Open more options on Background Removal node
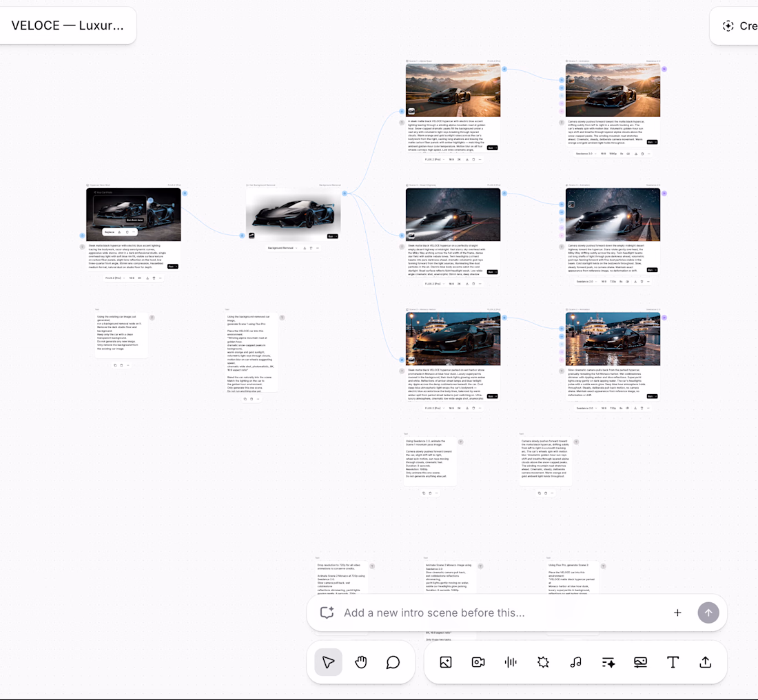758x700 pixels. pos(318,248)
